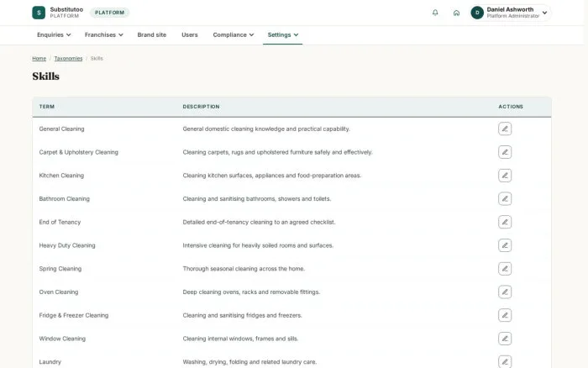Edit the Laundry skill
This screenshot has width=588, height=368.
pyautogui.click(x=505, y=361)
